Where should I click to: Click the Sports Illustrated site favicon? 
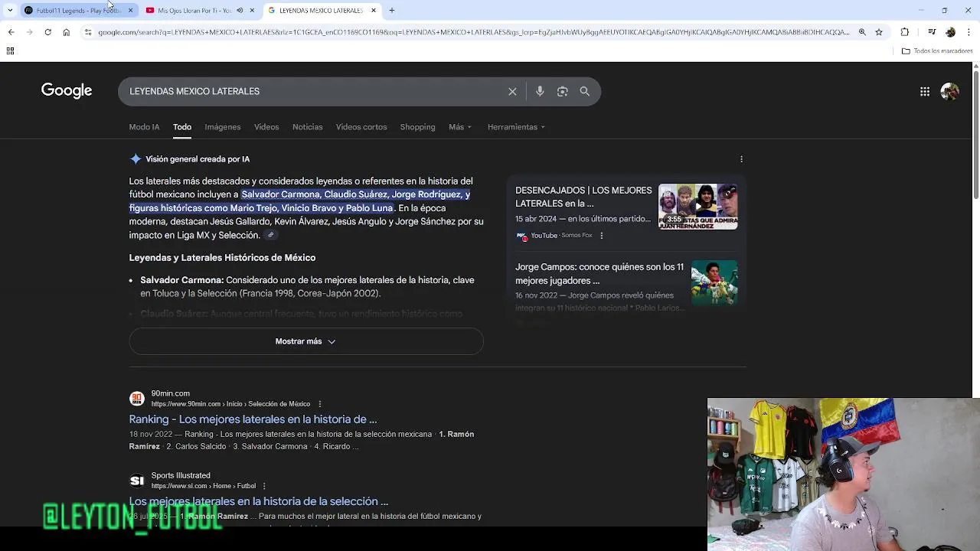pyautogui.click(x=137, y=481)
